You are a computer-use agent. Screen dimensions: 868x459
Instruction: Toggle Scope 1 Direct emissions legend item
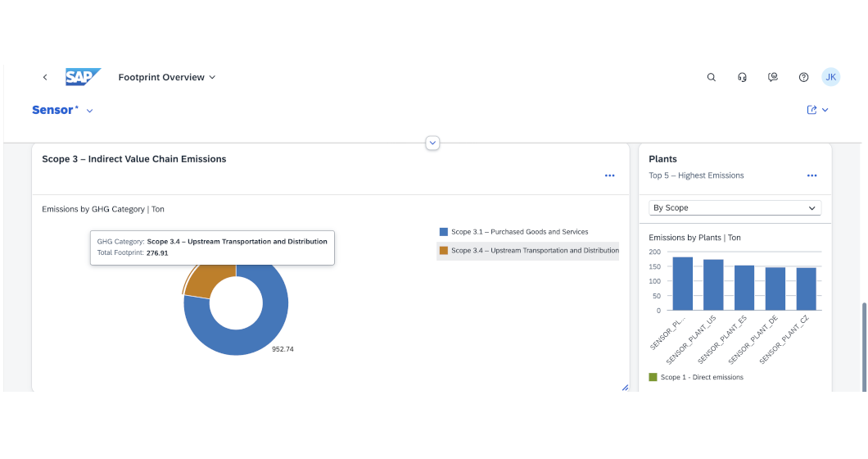tap(701, 377)
